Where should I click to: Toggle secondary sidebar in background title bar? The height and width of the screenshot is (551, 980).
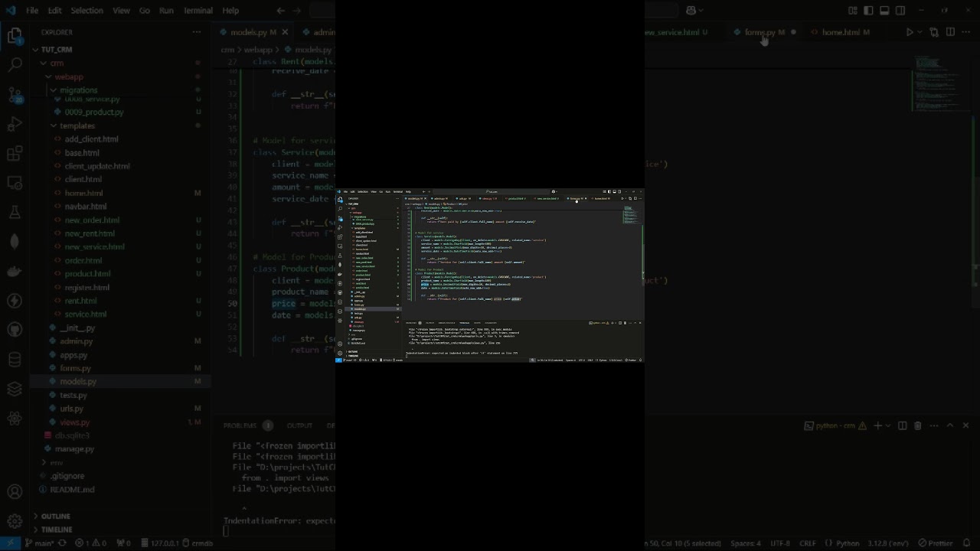[900, 11]
